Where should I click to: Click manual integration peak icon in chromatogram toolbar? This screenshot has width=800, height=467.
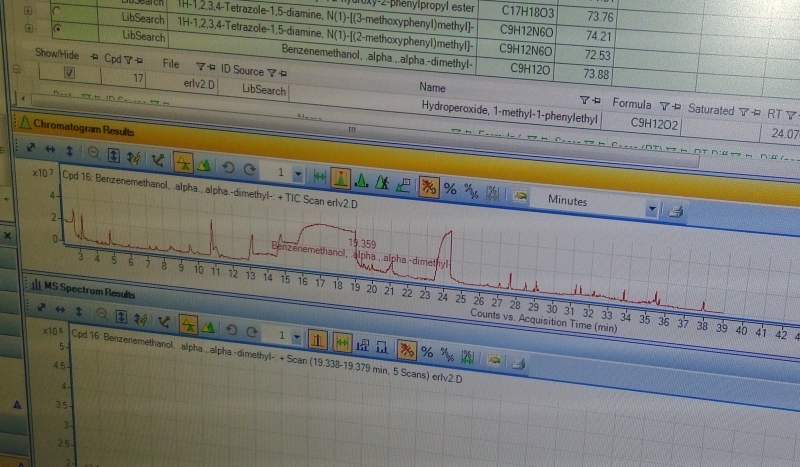pos(361,181)
